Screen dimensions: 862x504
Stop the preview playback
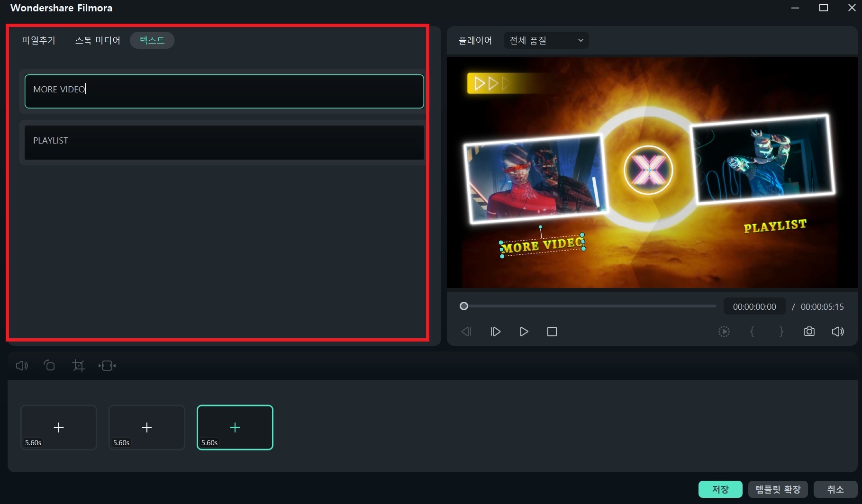(552, 332)
